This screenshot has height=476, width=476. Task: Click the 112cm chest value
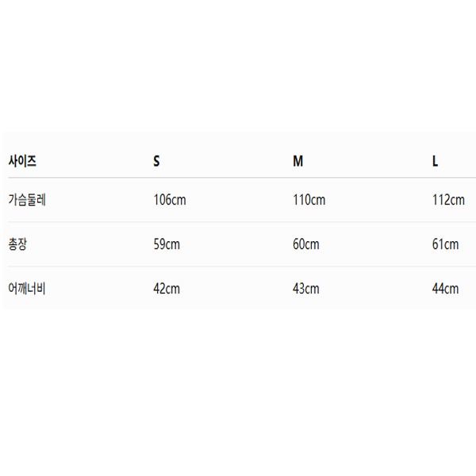click(x=448, y=200)
